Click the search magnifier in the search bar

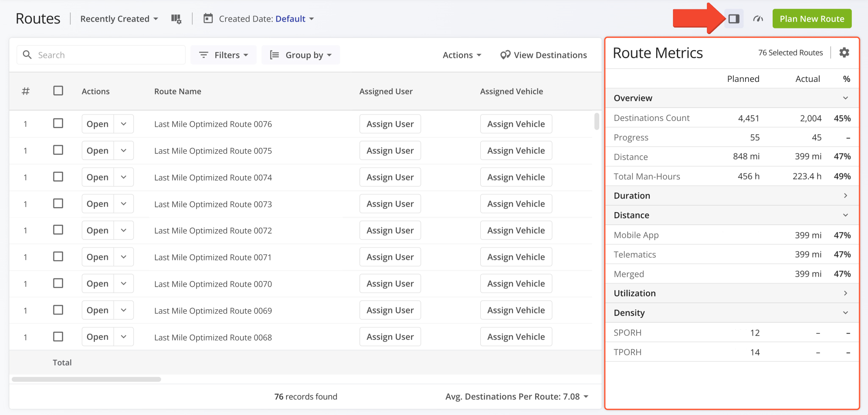coord(27,55)
